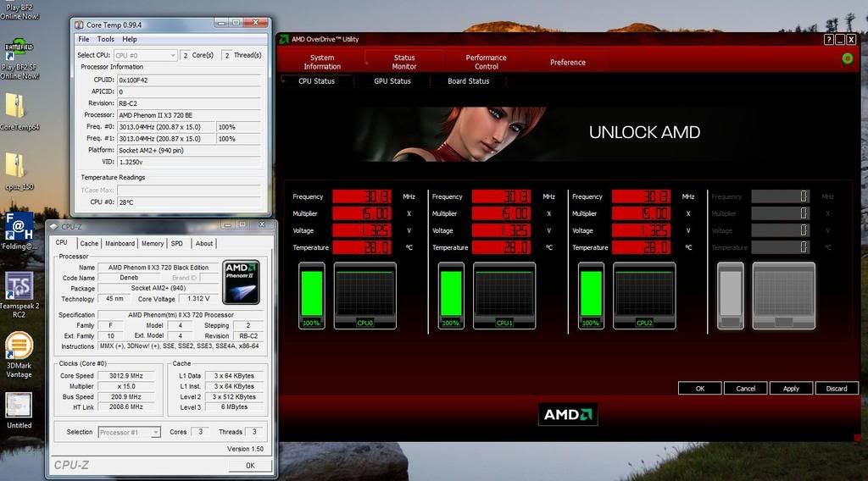Viewport: 868px width, 481px height.
Task: Click the AMD Phenom II logo in CPU-Z
Action: point(241,282)
